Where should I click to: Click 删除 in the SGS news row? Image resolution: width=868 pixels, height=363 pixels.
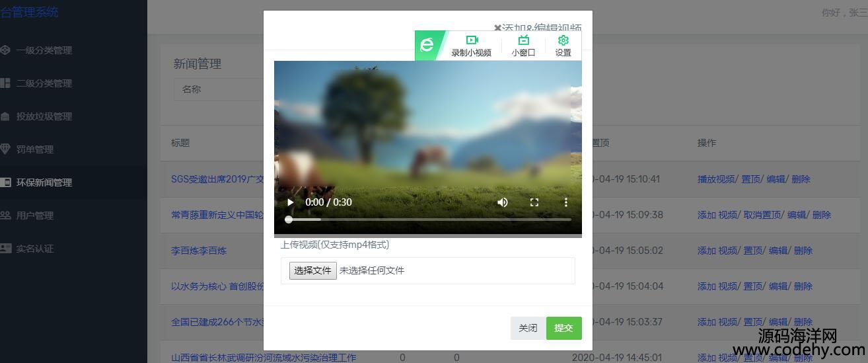click(x=801, y=179)
